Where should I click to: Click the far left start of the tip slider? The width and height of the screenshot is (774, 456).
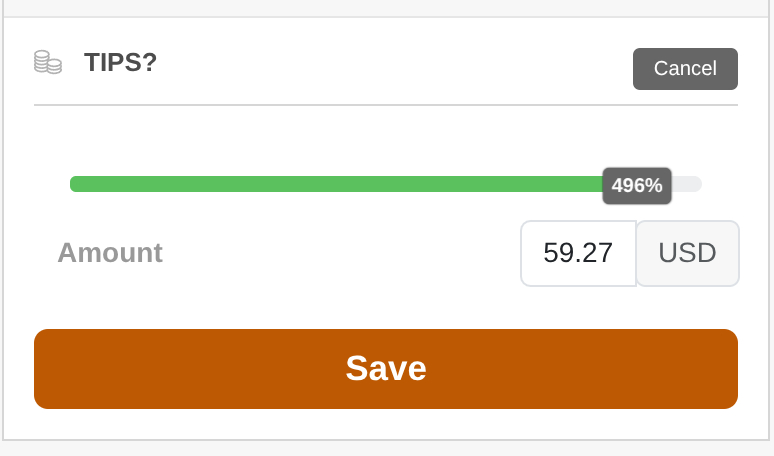(76, 184)
